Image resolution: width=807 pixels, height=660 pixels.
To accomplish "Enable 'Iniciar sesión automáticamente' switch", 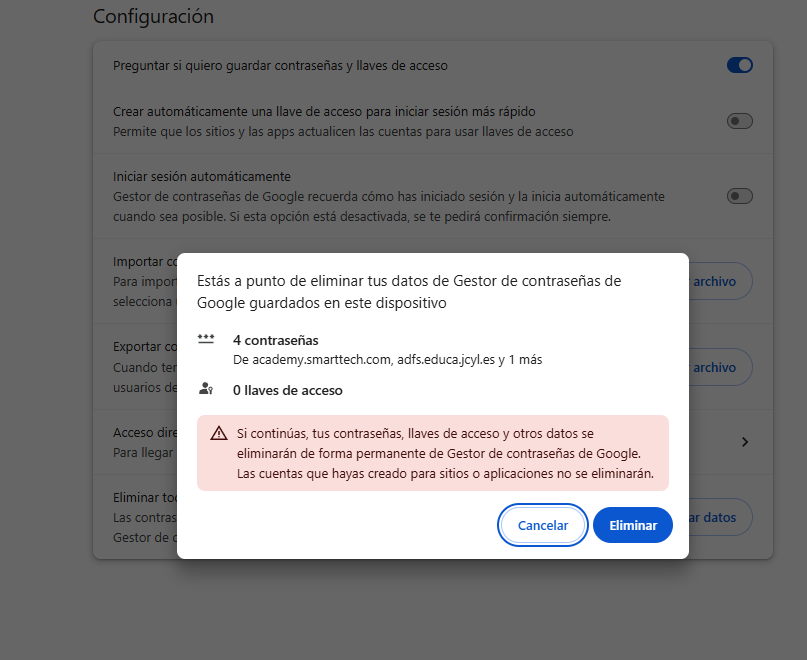I will 740,196.
